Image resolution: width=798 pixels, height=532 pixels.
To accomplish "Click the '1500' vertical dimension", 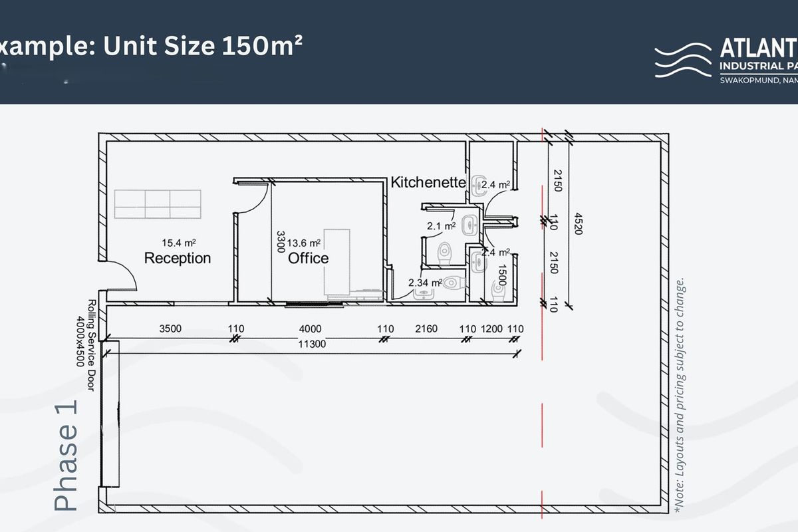I will pyautogui.click(x=502, y=274).
